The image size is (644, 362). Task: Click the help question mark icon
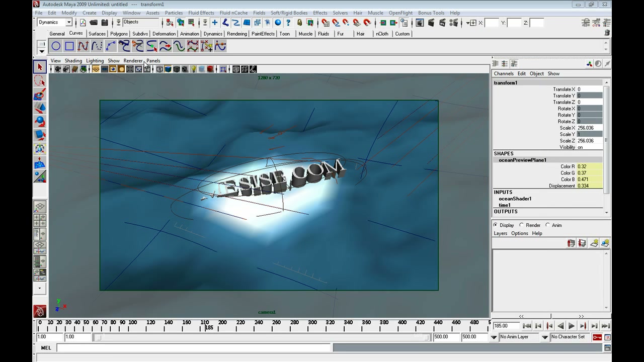pos(288,23)
